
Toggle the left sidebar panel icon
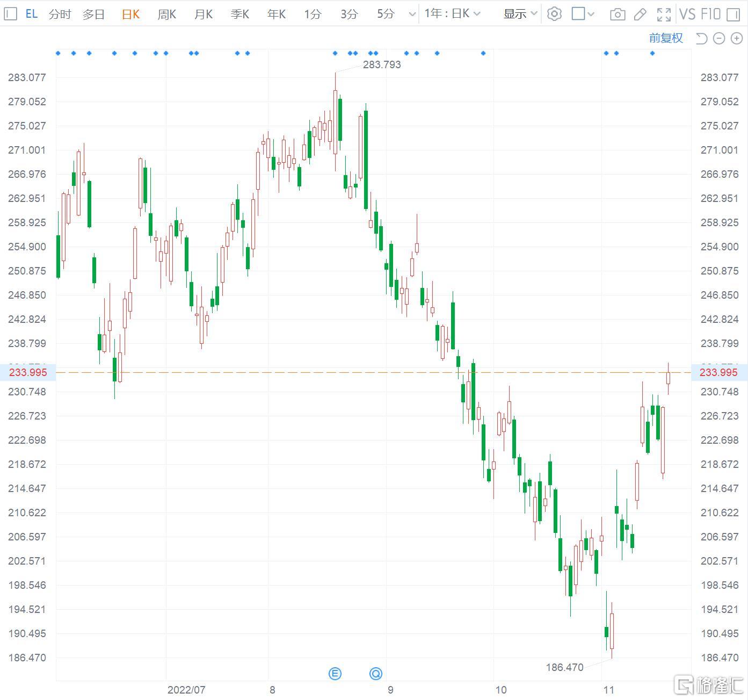(x=10, y=14)
